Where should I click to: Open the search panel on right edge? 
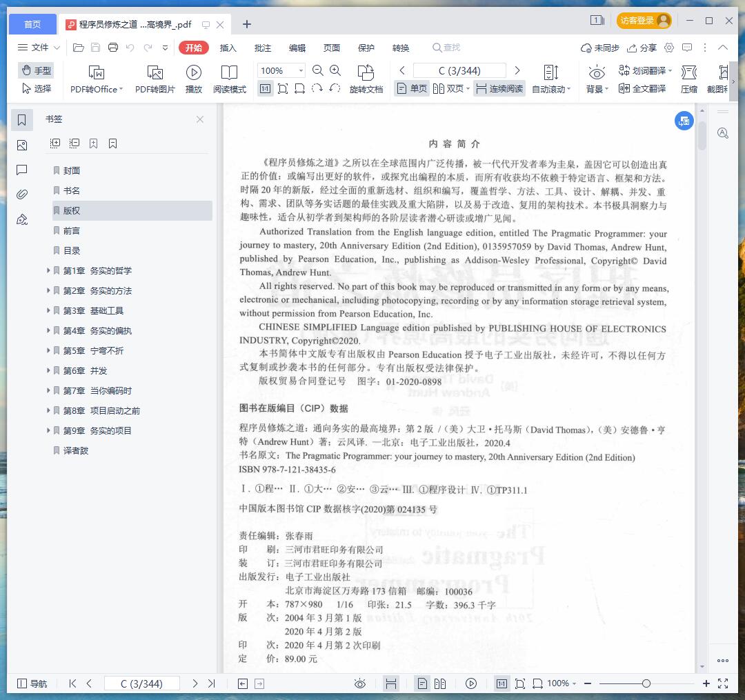723,133
